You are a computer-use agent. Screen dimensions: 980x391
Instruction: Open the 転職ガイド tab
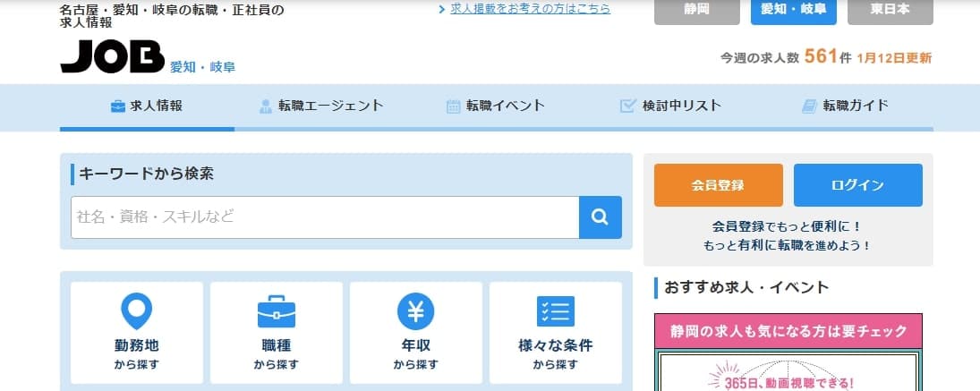pos(845,106)
